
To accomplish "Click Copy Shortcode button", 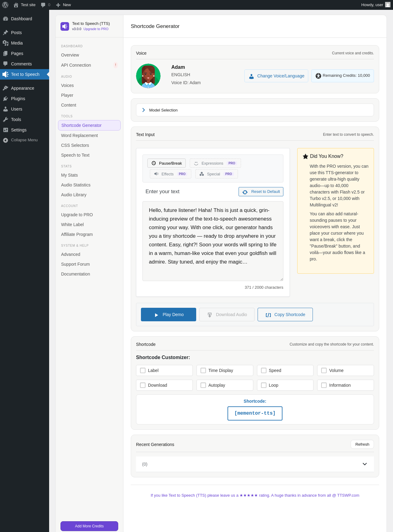I will pyautogui.click(x=285, y=315).
